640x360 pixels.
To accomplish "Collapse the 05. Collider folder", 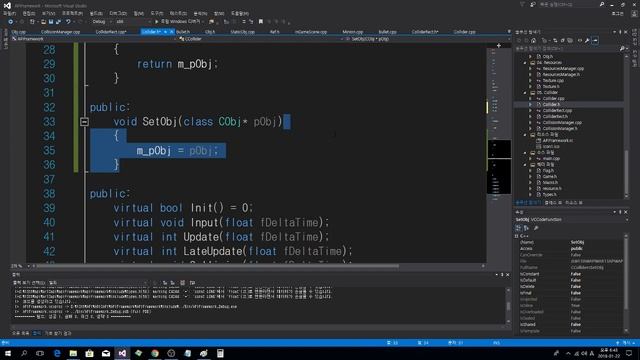I will (x=525, y=93).
